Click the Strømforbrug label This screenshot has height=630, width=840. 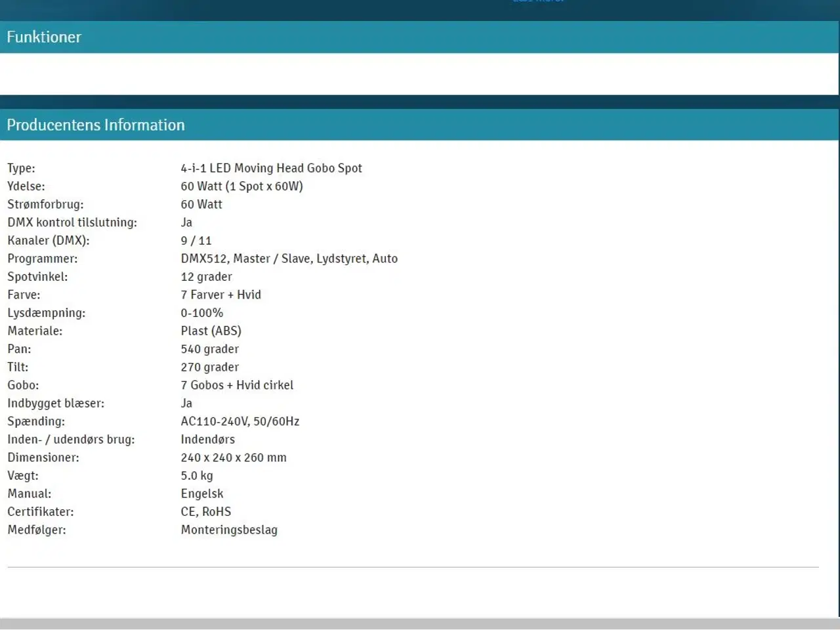click(x=45, y=205)
